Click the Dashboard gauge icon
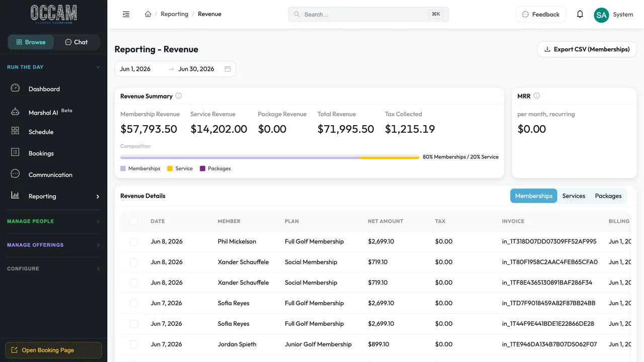 point(15,88)
